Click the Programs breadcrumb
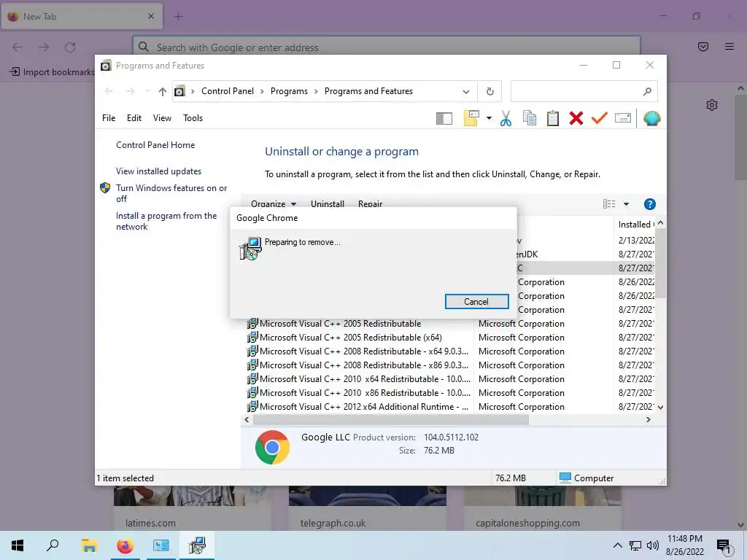 (x=289, y=91)
